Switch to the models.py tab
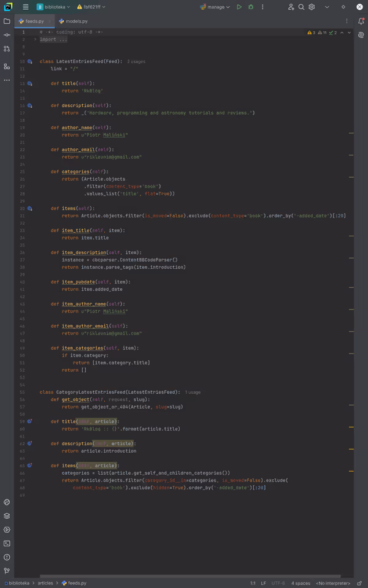This screenshot has width=368, height=588. (x=75, y=20)
